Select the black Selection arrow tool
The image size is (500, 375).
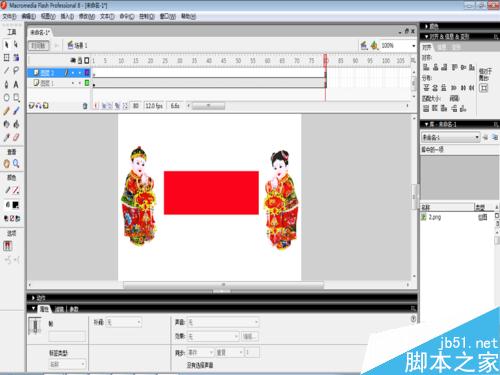(x=6, y=45)
